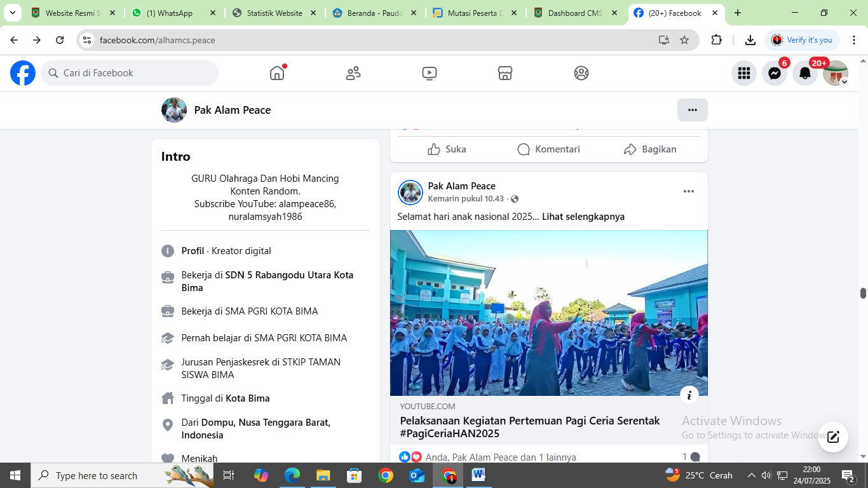Image resolution: width=868 pixels, height=488 pixels.
Task: Close the (20+) Facebook tab
Action: (715, 13)
